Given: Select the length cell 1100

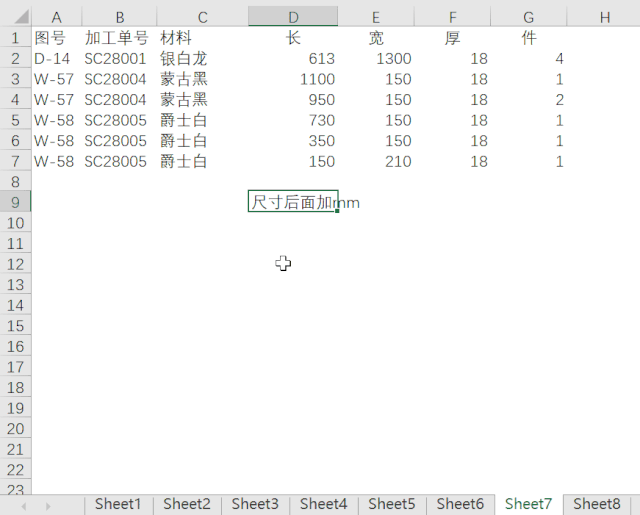Looking at the screenshot, I should coord(293,79).
